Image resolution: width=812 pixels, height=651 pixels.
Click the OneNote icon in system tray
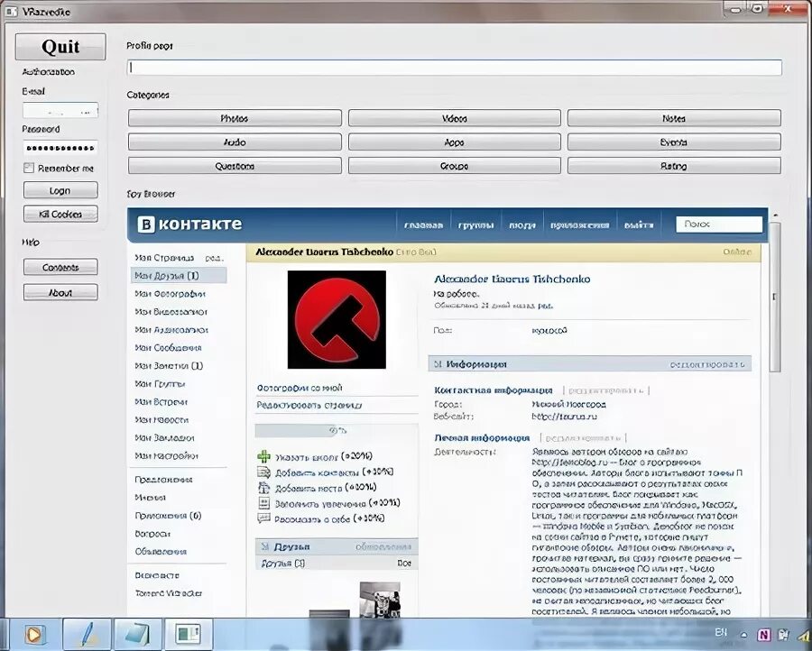tap(763, 635)
